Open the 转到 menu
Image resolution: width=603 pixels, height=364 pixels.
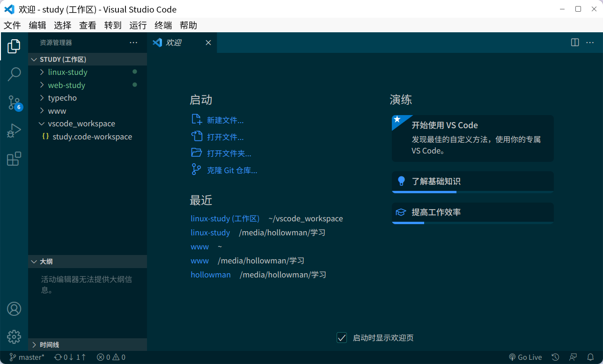(x=113, y=25)
